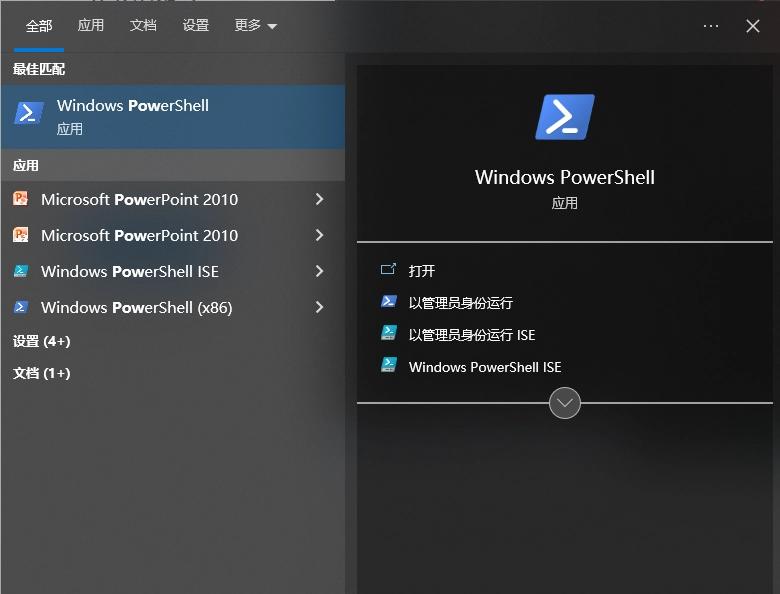Screen dimensions: 780x594
Task: Expand the Windows PowerShell (x86) arrow
Action: 319,307
